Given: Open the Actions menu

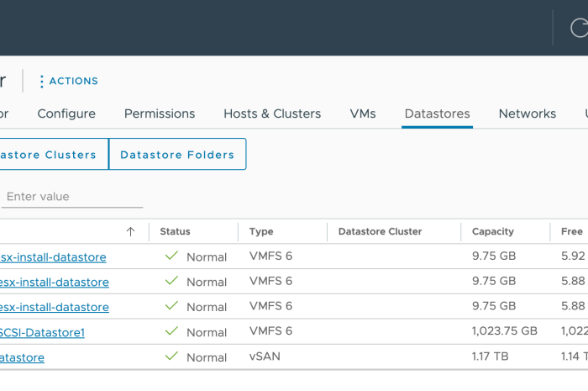Looking at the screenshot, I should [x=68, y=82].
